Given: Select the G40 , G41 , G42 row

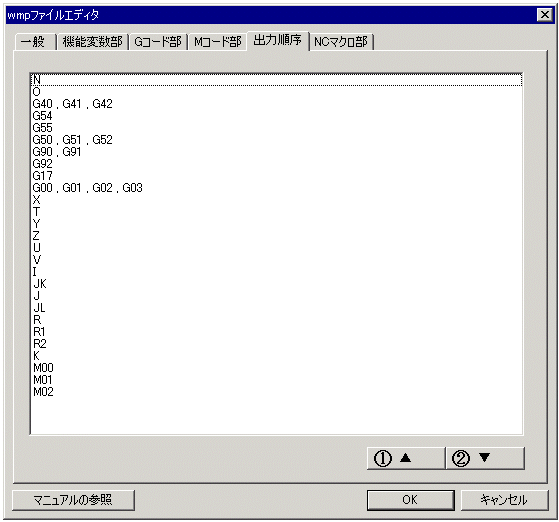Looking at the screenshot, I should 277,104.
